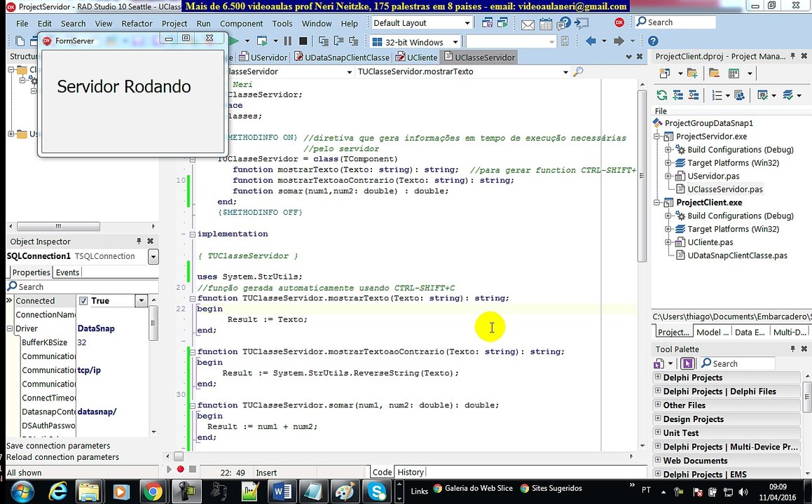Open Internet Explorer from the taskbar
Viewport: 812px width, 504px height.
tap(57, 491)
